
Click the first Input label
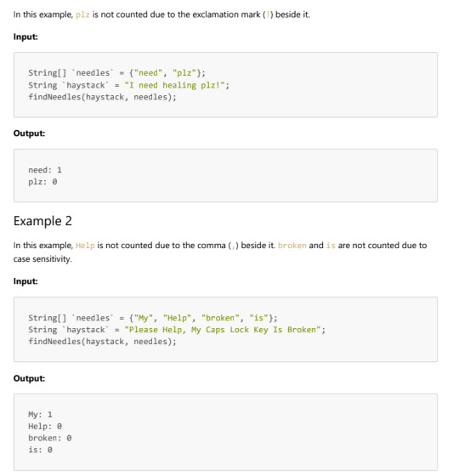tap(25, 37)
